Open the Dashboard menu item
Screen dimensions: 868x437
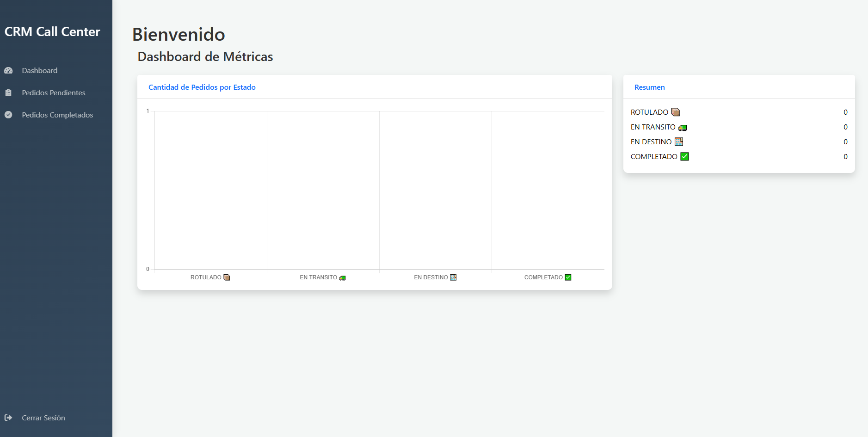[40, 71]
